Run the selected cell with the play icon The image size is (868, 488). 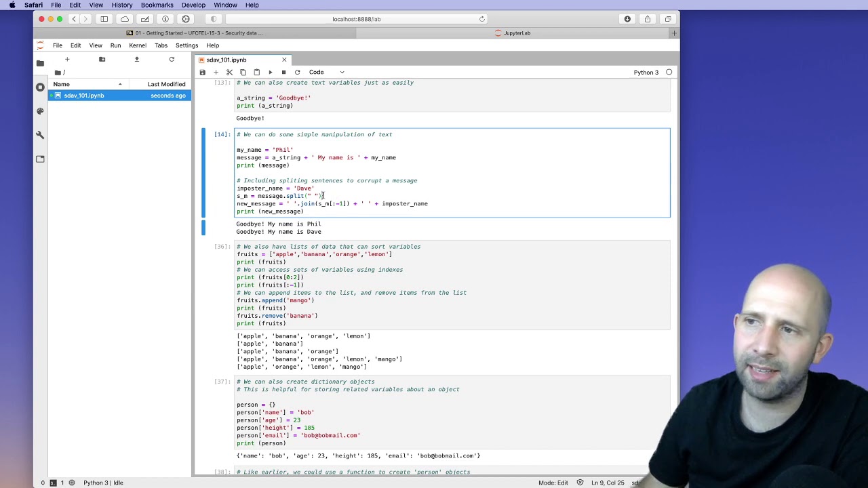click(270, 72)
